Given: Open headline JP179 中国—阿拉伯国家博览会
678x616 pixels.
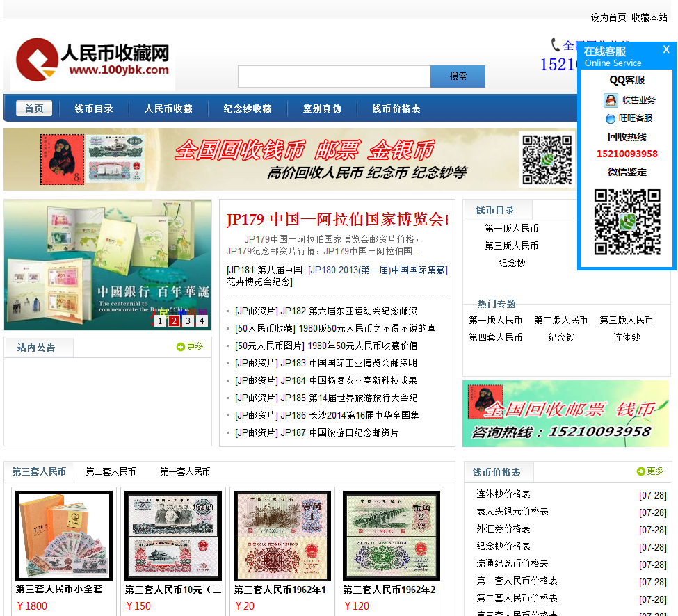Looking at the screenshot, I should pos(337,220).
